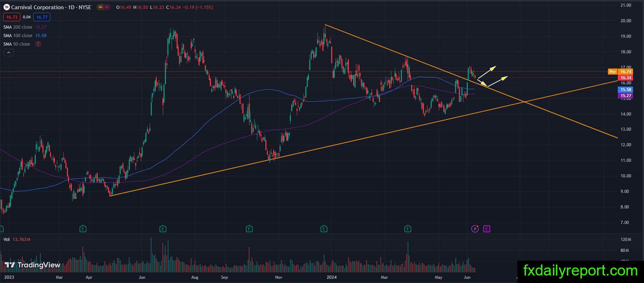Click the orange pre-market session sun icon
This screenshot has width=644, height=283.
point(100,7)
